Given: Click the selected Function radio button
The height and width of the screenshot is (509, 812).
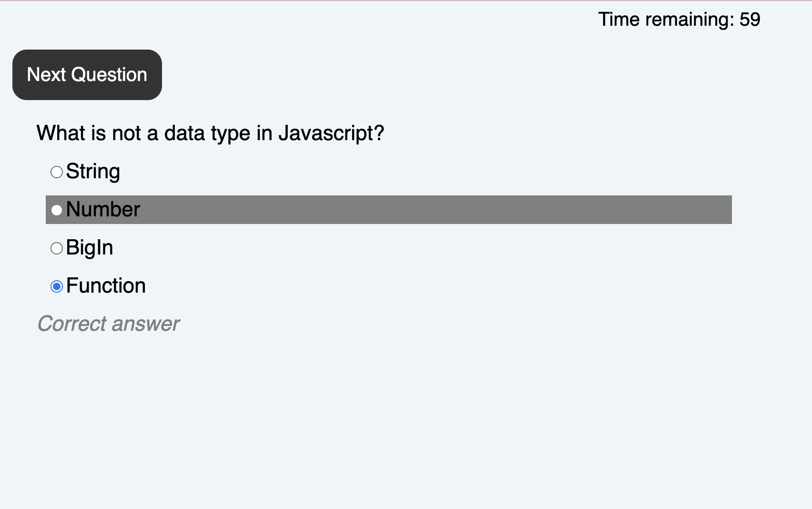Looking at the screenshot, I should pyautogui.click(x=57, y=286).
